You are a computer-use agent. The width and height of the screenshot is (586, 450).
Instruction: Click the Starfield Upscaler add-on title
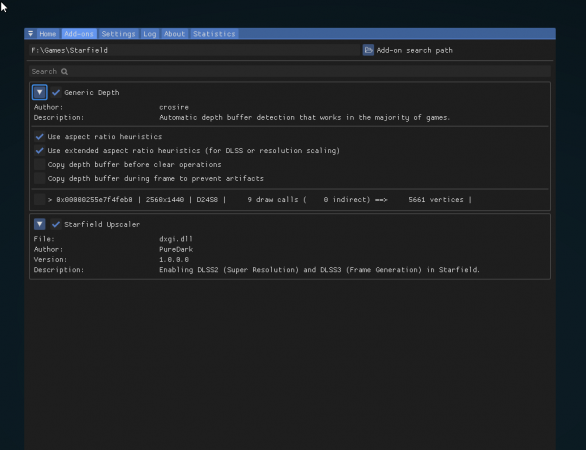tap(102, 224)
